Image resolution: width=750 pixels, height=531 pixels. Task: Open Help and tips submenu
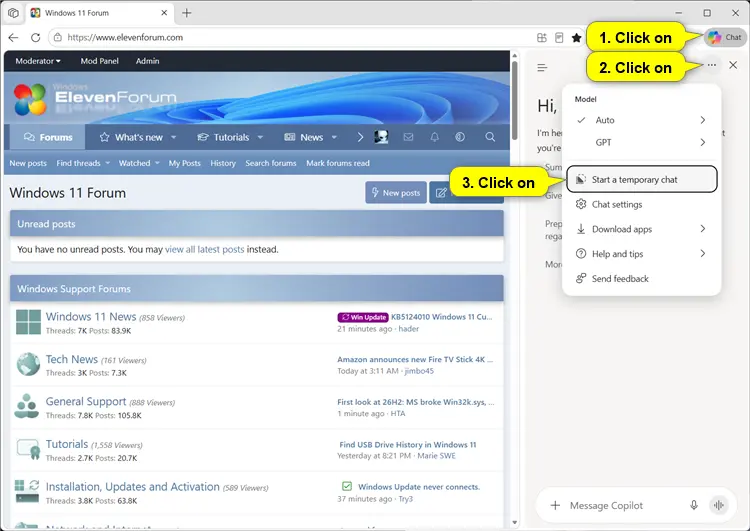click(641, 254)
